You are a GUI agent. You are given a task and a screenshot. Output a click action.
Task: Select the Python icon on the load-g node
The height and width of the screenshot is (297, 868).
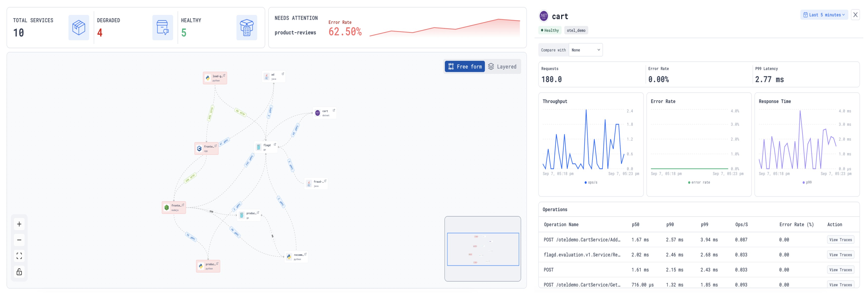pyautogui.click(x=208, y=78)
